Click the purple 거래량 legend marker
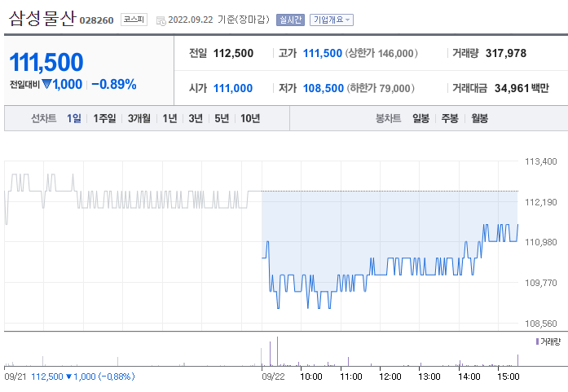 click(537, 341)
